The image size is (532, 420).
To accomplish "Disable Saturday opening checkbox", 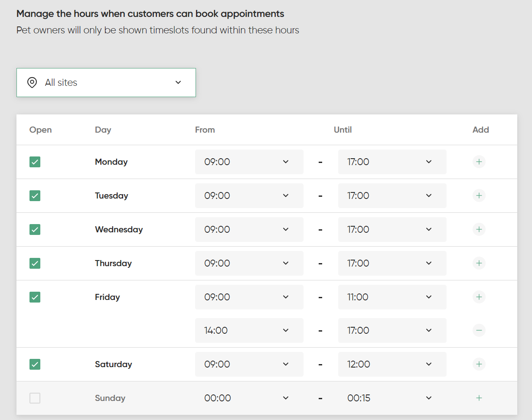I will point(35,365).
